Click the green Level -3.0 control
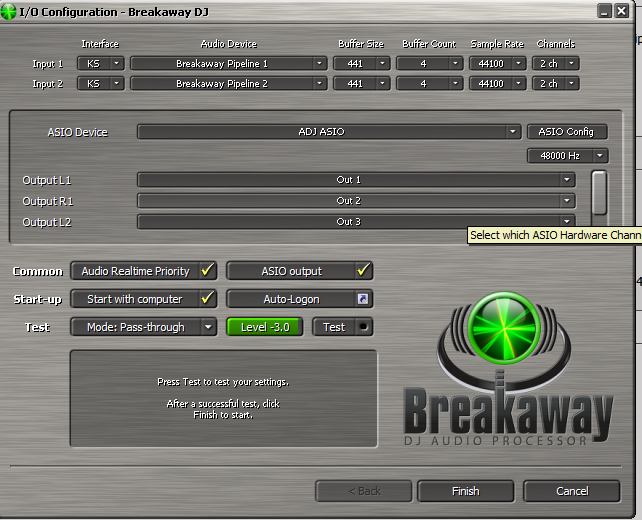 (265, 327)
